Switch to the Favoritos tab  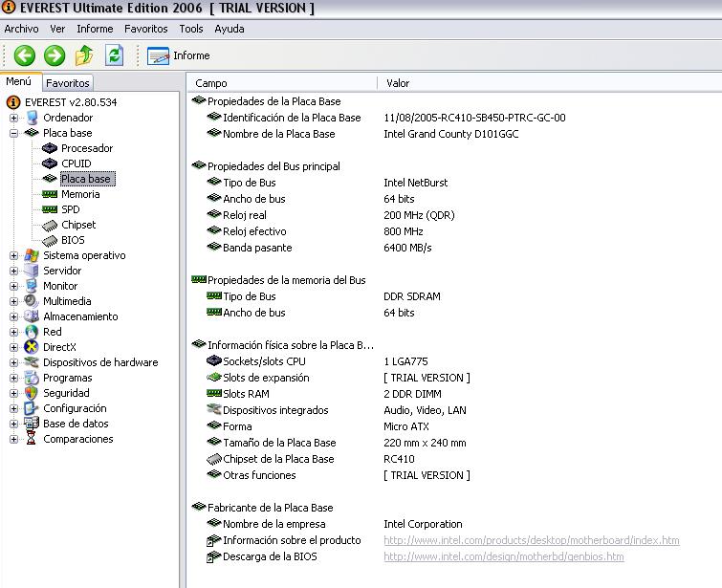(68, 83)
